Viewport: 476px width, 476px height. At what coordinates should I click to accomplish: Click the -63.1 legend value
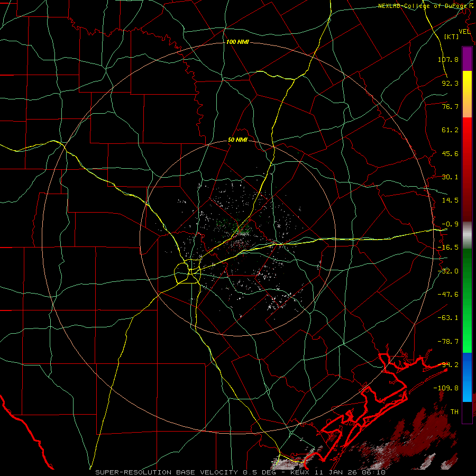pos(448,318)
